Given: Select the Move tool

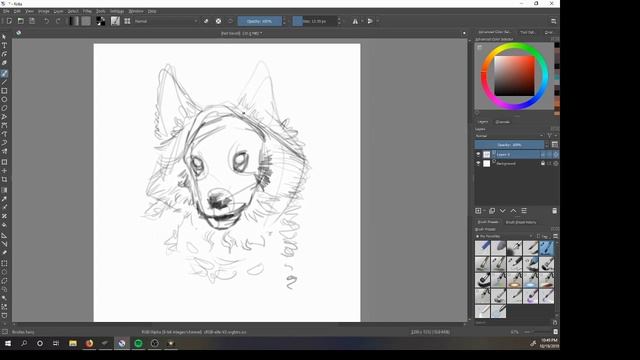Looking at the screenshot, I should coord(4,171).
